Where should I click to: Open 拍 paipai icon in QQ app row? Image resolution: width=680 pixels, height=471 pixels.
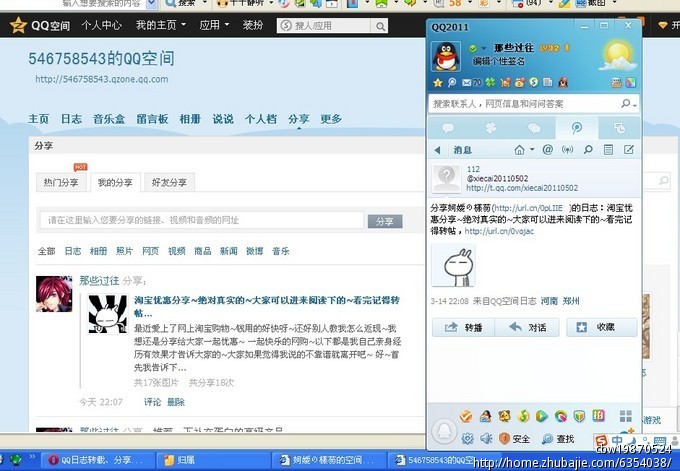point(598,416)
